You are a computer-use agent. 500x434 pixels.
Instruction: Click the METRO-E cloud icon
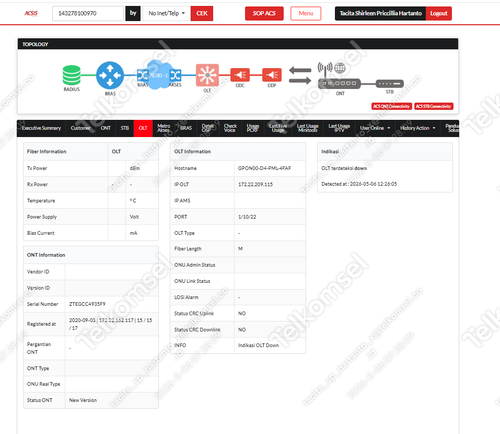pyautogui.click(x=159, y=75)
